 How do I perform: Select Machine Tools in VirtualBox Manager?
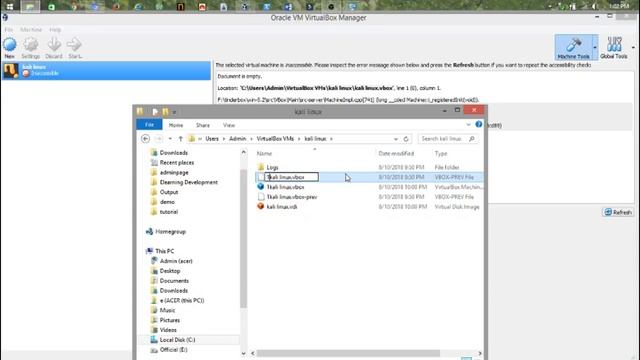(573, 47)
